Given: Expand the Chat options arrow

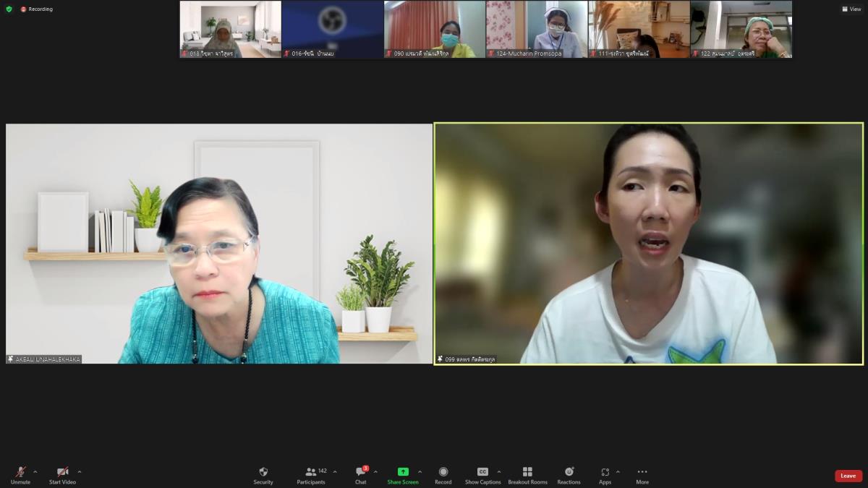Looking at the screenshot, I should pos(375,472).
